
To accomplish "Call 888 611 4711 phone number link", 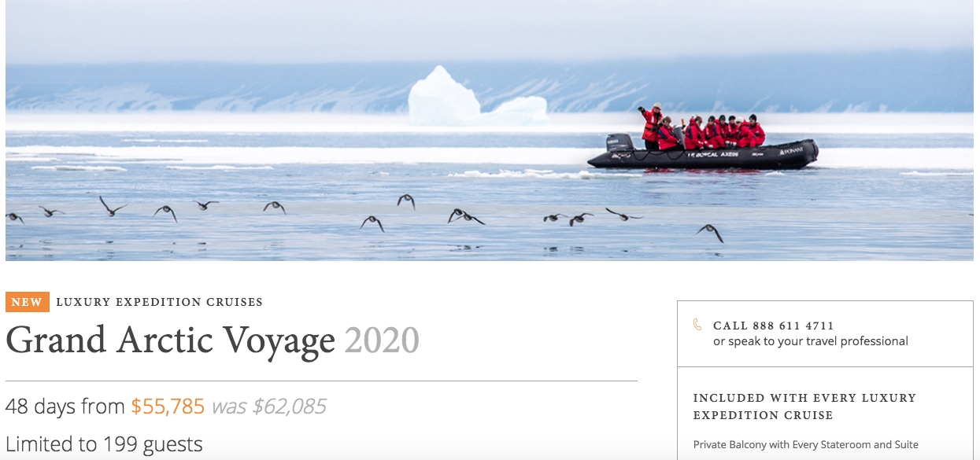I will pos(773,326).
